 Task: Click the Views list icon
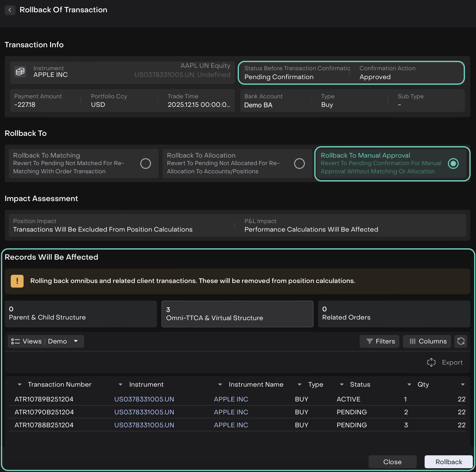[x=15, y=341]
